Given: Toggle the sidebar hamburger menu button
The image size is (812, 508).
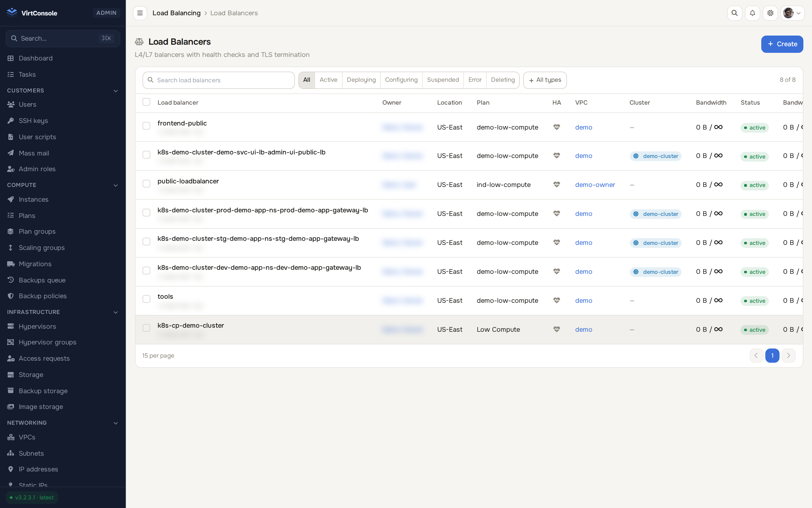Looking at the screenshot, I should [140, 13].
